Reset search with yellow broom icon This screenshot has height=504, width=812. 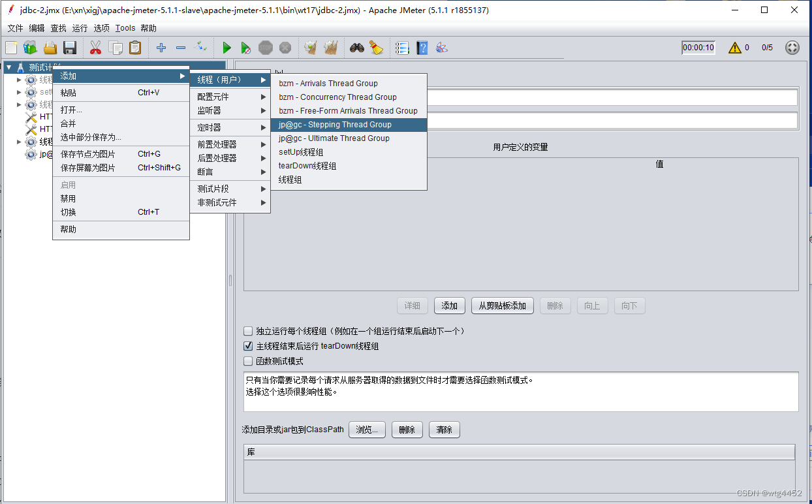pyautogui.click(x=376, y=48)
